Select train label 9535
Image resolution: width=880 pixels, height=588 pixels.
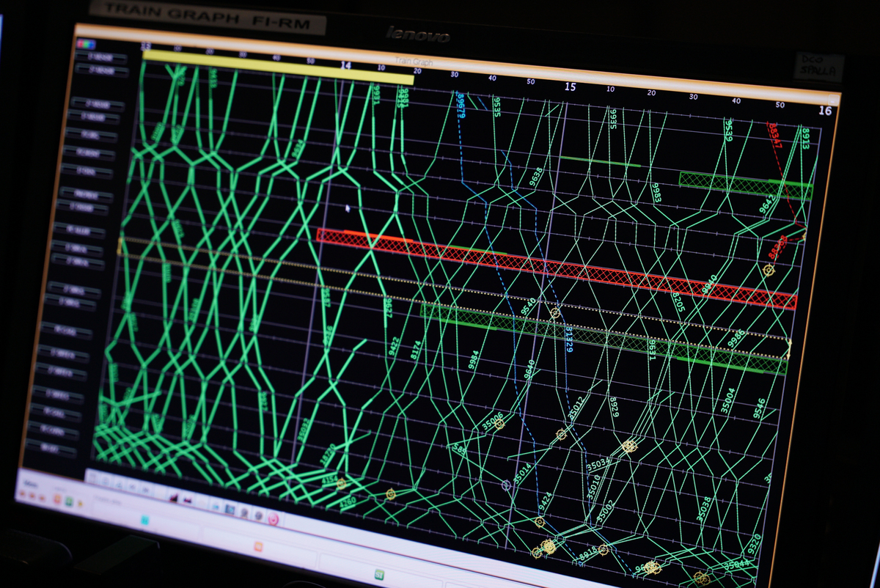point(496,107)
